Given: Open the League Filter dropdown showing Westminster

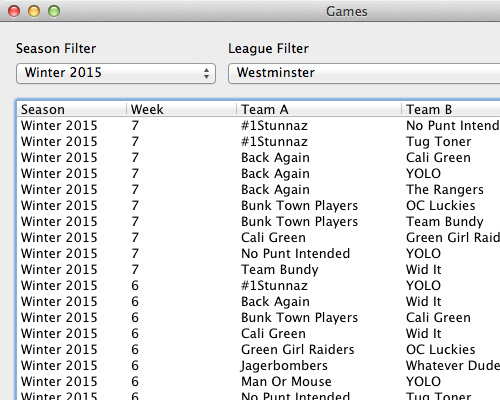Looking at the screenshot, I should (364, 73).
